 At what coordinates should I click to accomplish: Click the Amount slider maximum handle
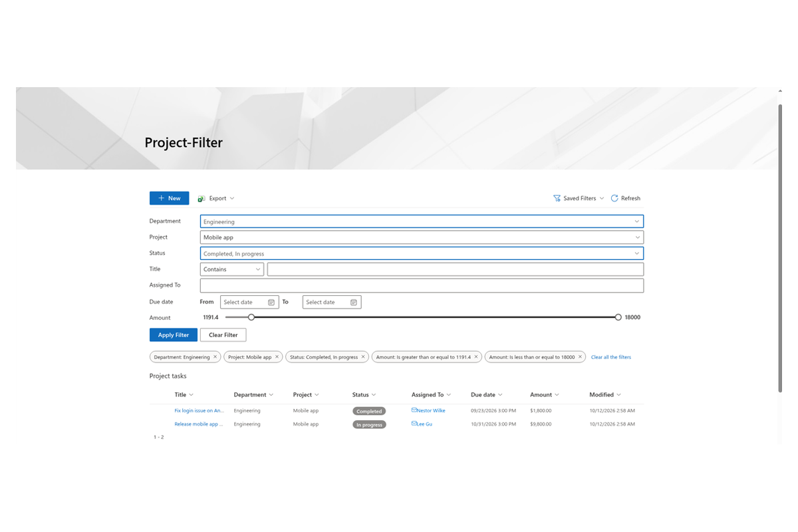(x=618, y=317)
